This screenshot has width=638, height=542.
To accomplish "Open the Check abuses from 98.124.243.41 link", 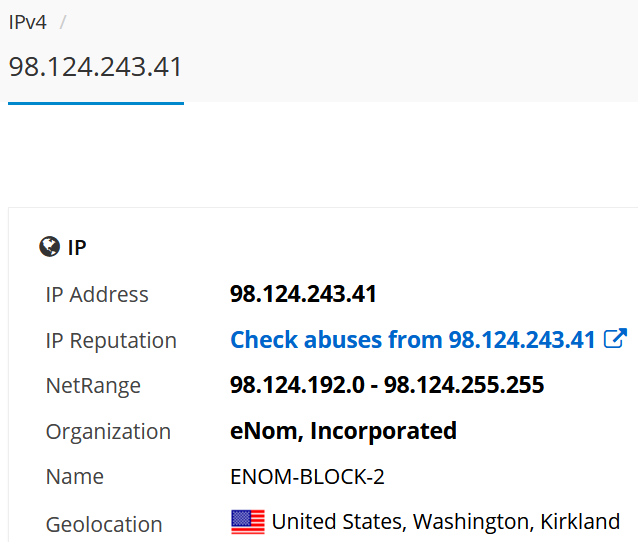I will tap(413, 340).
